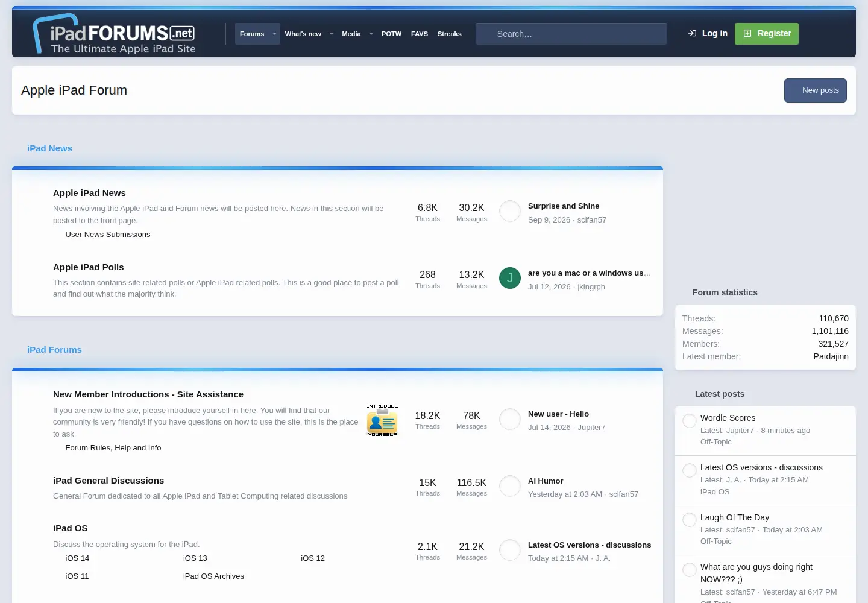This screenshot has height=603, width=868.
Task: Click avatar next to iPad OS latest thread
Action: pyautogui.click(x=510, y=550)
